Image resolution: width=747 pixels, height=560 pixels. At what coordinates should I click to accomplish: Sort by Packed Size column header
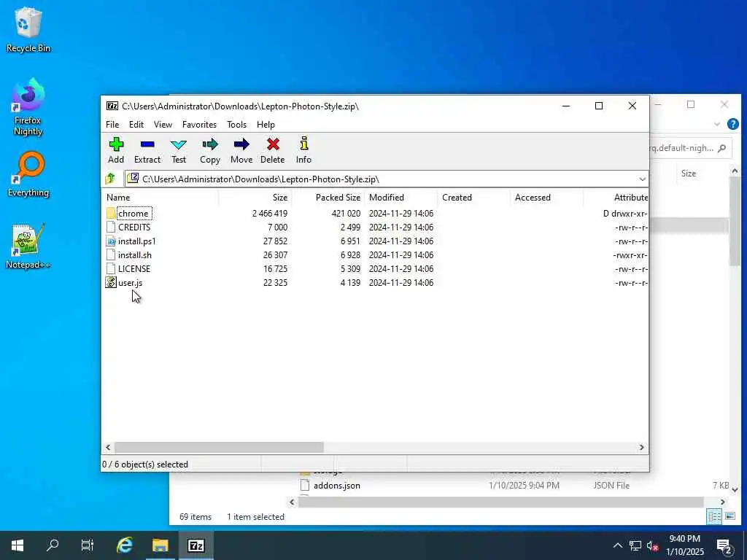click(328, 197)
